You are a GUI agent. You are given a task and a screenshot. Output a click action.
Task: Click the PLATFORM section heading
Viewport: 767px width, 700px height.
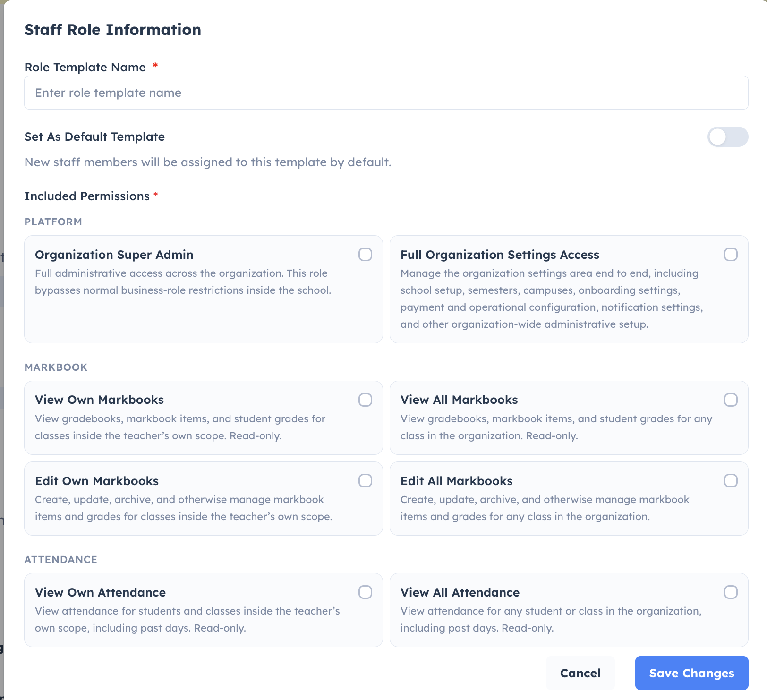(x=53, y=222)
